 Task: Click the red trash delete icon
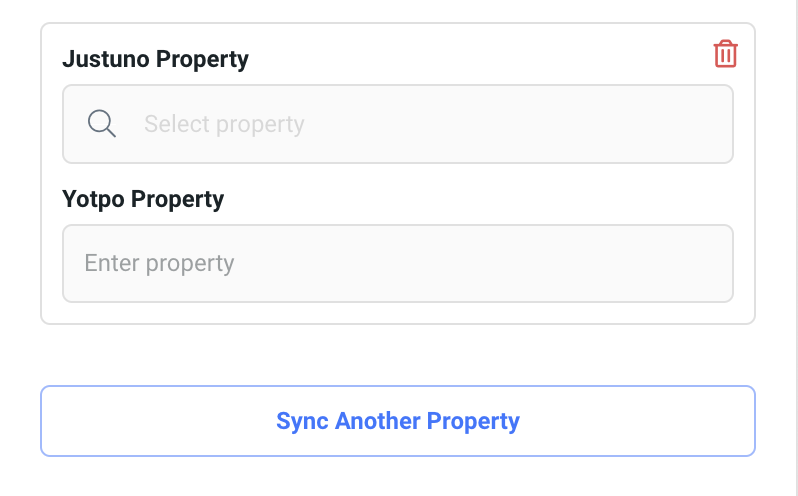[x=725, y=54]
